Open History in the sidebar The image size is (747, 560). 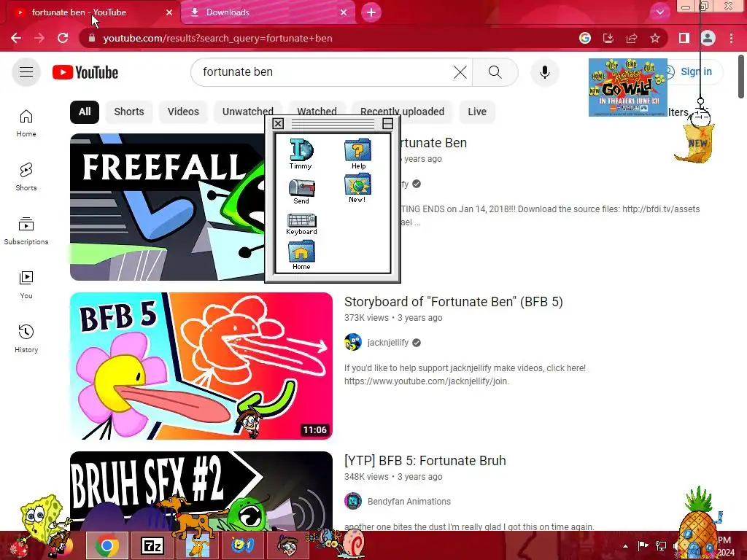pos(26,338)
